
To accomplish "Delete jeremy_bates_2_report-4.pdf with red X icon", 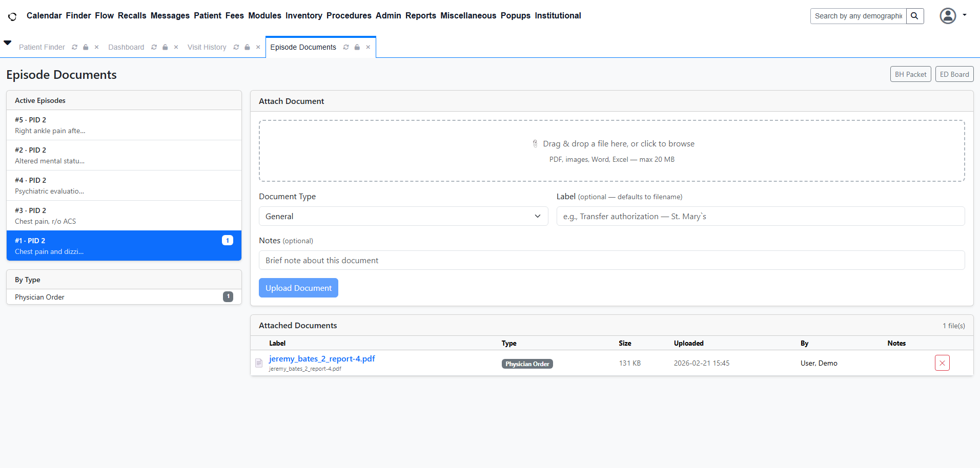I will point(942,363).
